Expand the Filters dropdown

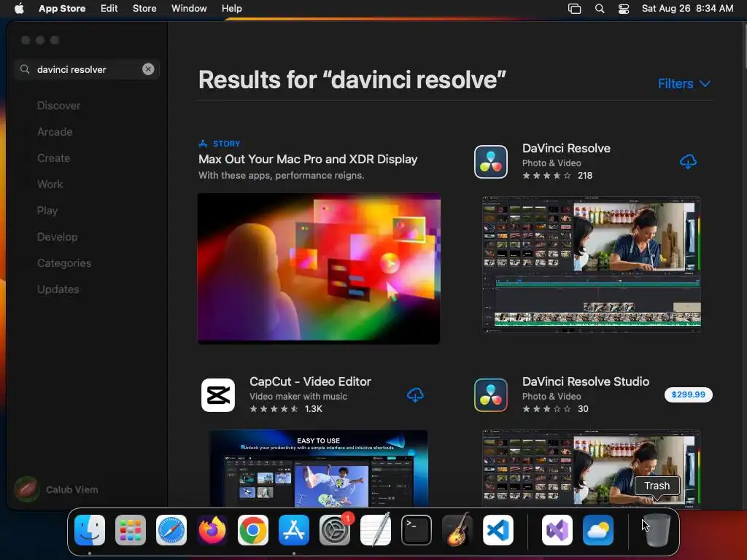pyautogui.click(x=684, y=84)
